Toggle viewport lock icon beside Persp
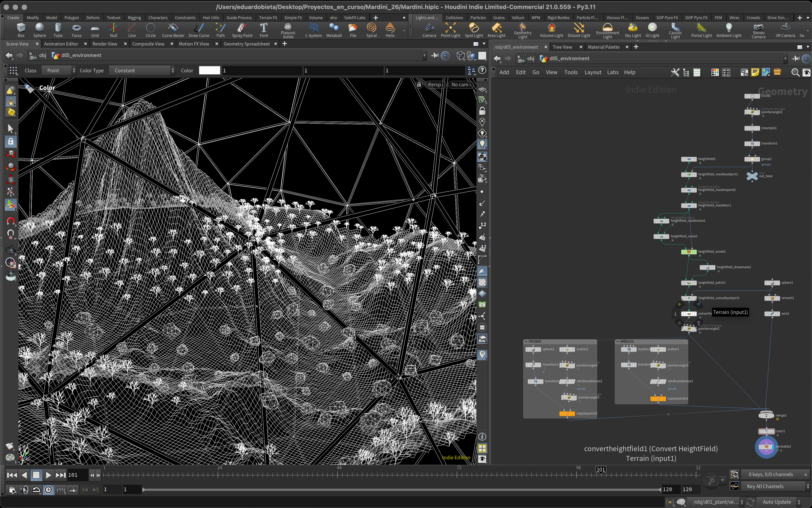The width and height of the screenshot is (812, 508). (x=419, y=85)
